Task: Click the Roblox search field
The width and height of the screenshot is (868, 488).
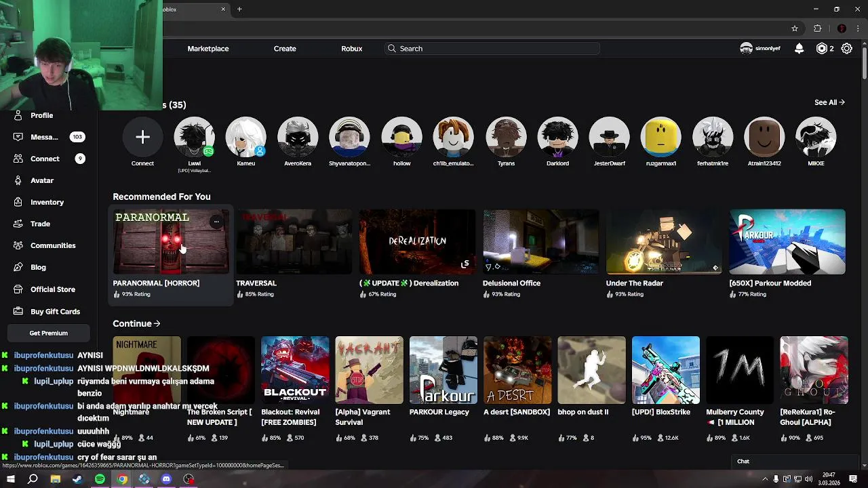Action: pos(492,49)
